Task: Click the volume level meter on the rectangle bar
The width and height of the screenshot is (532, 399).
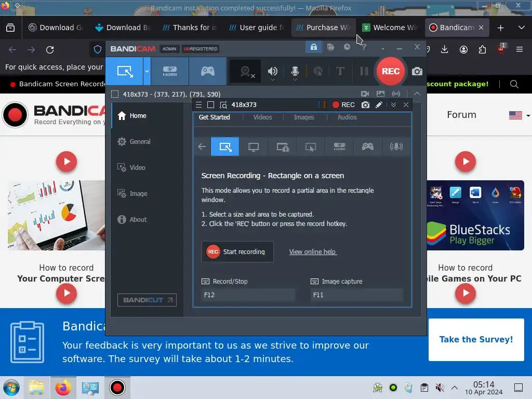Action: tap(321, 104)
